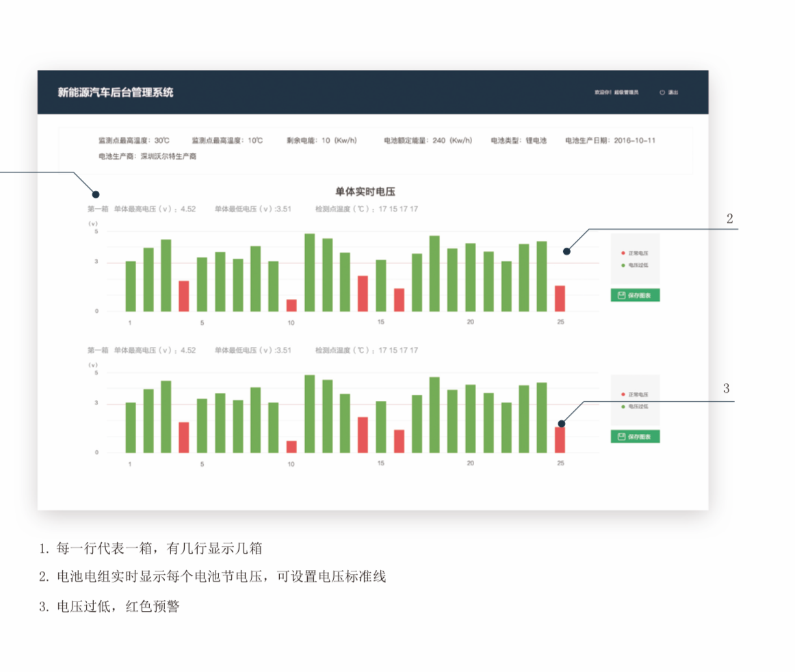Click the red legend dot in lower chart
Viewport: 795px width, 672px height.
pos(622,395)
